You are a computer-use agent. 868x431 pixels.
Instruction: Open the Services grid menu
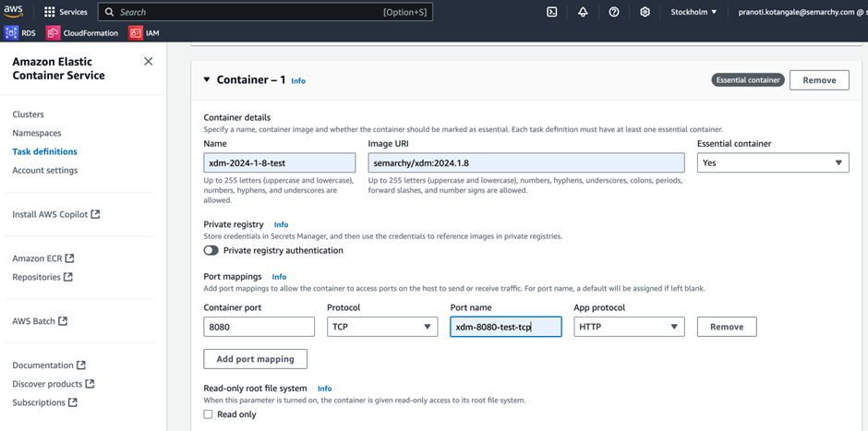click(66, 12)
